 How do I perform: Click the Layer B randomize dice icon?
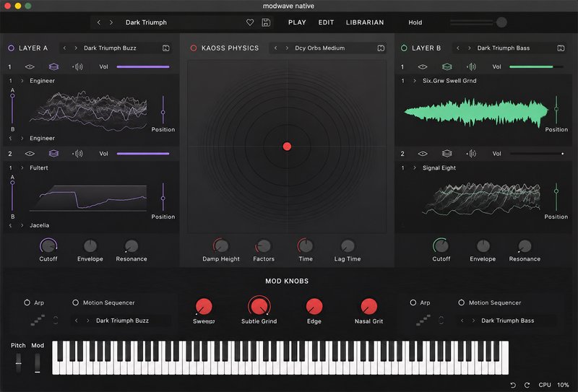561,48
